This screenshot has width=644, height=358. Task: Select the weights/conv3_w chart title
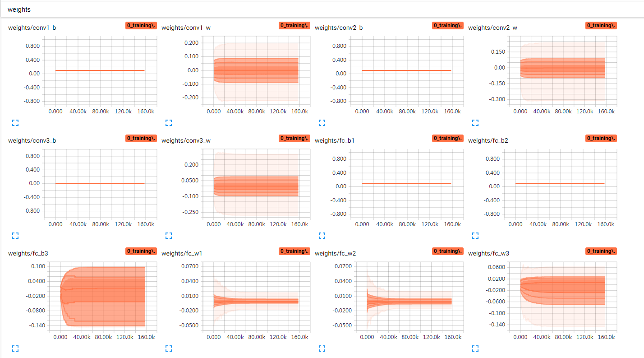(186, 141)
